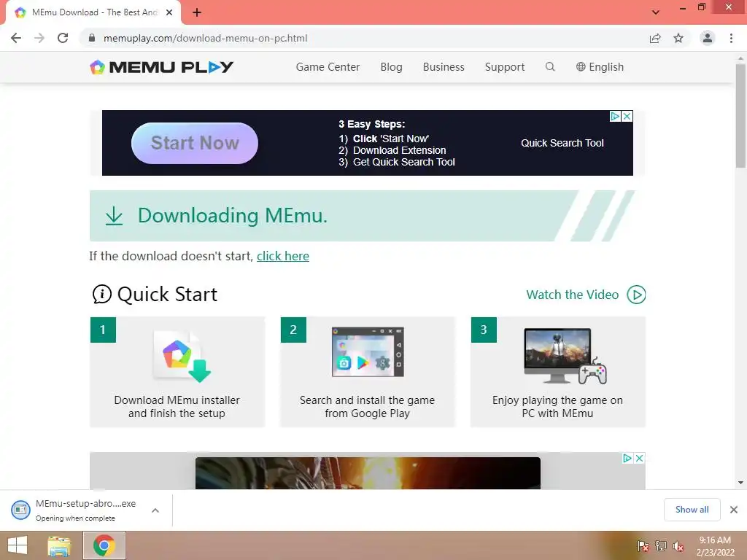Click the bottom video ad image

[368, 472]
